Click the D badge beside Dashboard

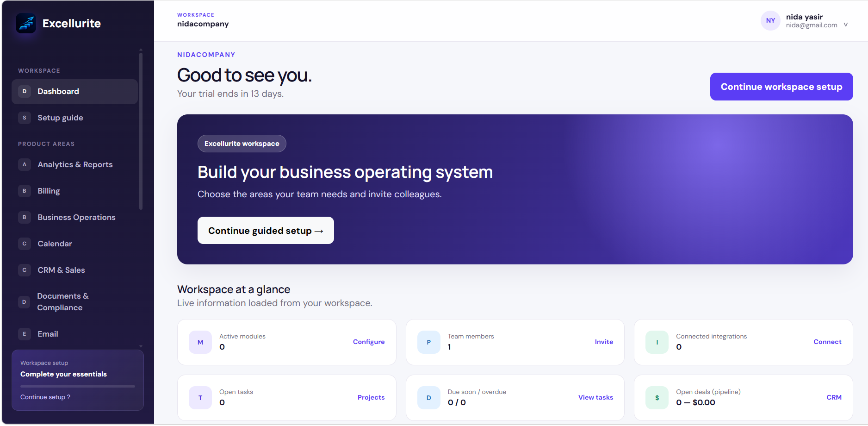pyautogui.click(x=25, y=91)
